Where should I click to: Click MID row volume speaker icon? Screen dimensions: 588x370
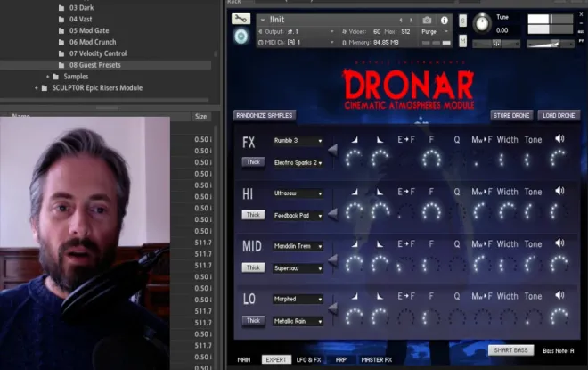pos(559,243)
